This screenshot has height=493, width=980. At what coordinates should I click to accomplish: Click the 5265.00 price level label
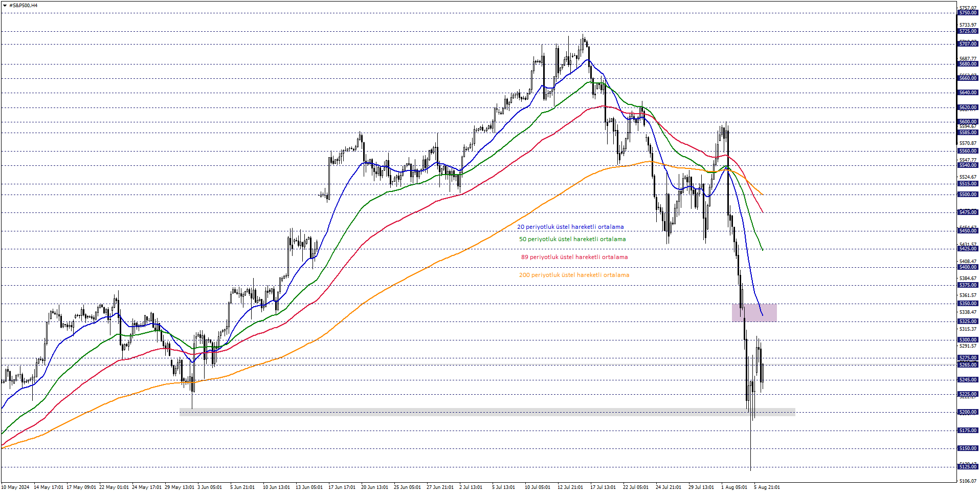click(x=968, y=365)
